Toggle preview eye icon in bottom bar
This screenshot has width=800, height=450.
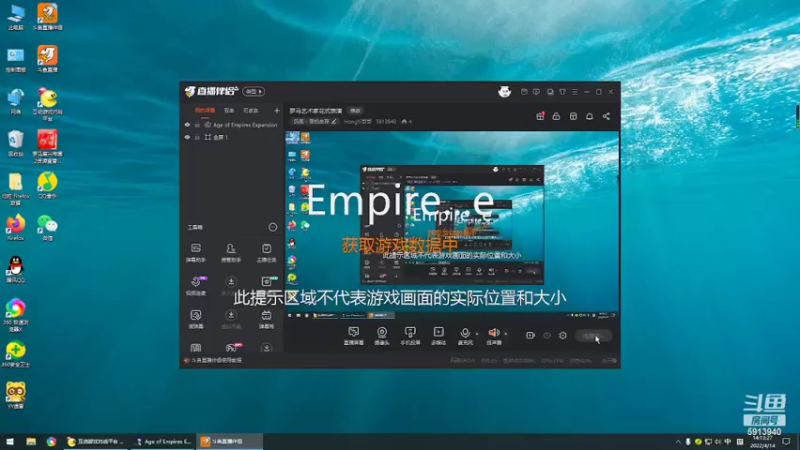click(x=547, y=336)
